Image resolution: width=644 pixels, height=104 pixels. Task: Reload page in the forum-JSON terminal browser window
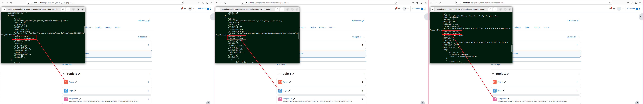click(x=11, y=3)
